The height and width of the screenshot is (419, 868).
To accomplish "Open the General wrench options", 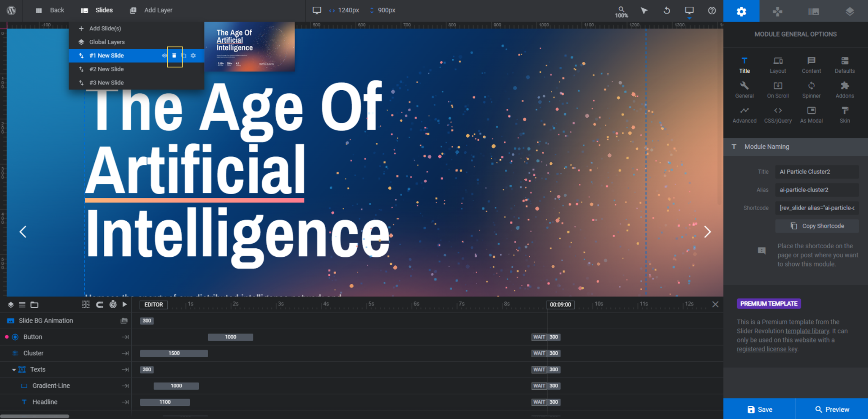I will click(x=745, y=90).
